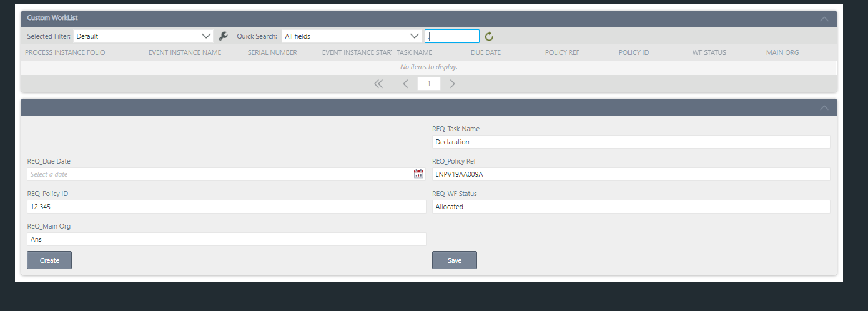
Task: Collapse the Custom WorkList panel
Action: (824, 19)
